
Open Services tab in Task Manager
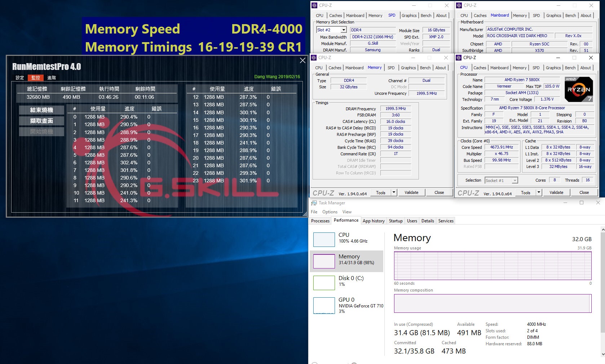tap(446, 221)
